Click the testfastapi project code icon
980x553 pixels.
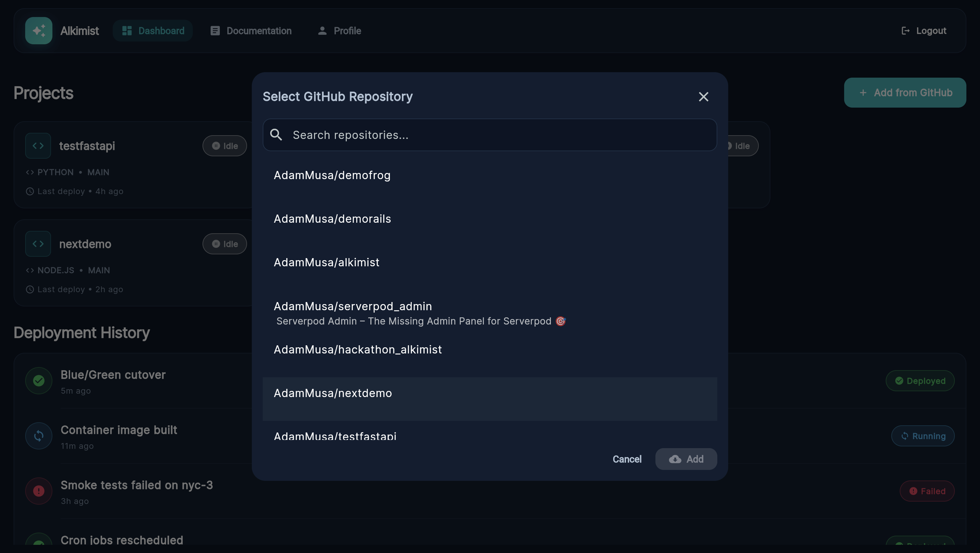[x=38, y=146]
